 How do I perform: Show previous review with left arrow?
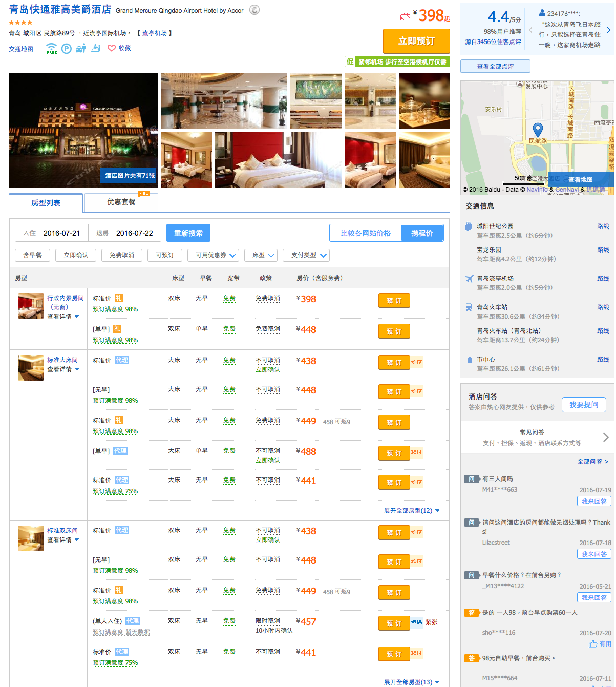tap(530, 30)
